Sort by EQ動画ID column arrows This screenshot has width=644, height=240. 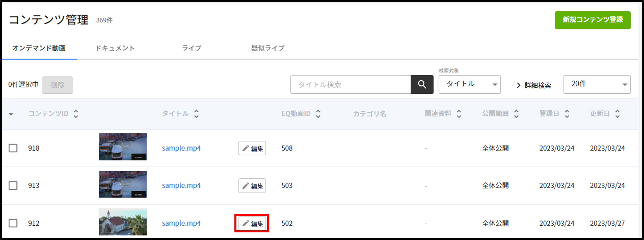318,114
